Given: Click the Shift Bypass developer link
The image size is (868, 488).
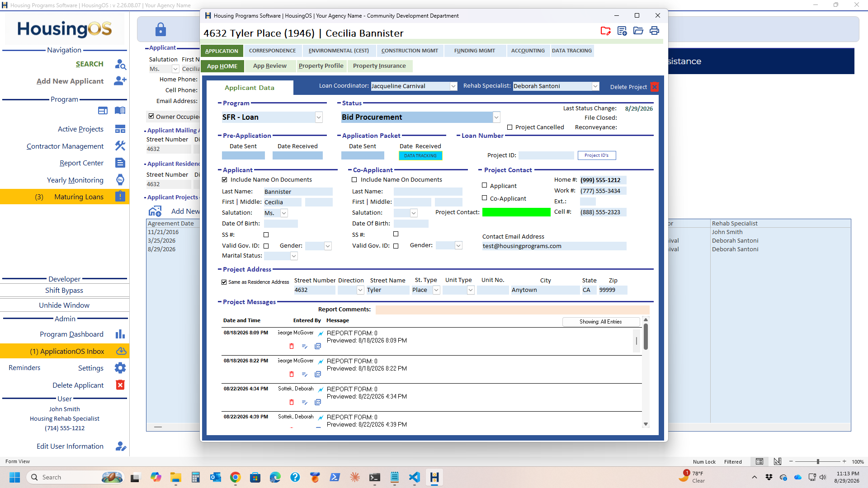Looking at the screenshot, I should coord(64,291).
